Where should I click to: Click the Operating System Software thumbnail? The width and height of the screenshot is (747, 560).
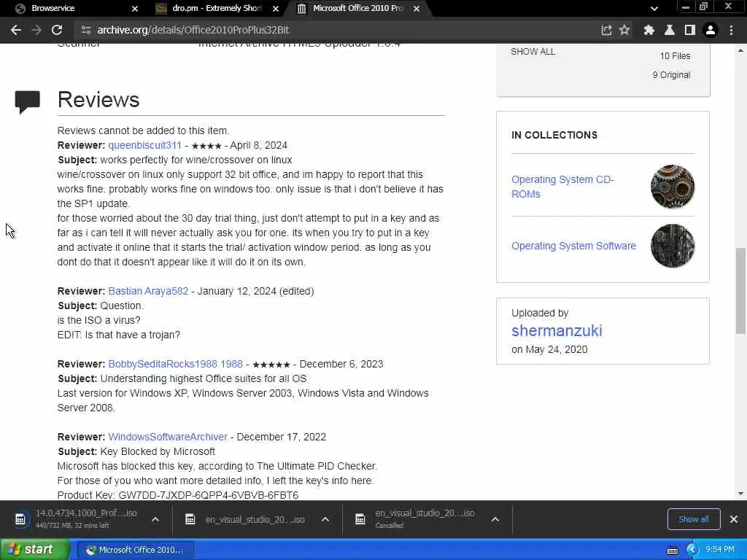tap(672, 246)
